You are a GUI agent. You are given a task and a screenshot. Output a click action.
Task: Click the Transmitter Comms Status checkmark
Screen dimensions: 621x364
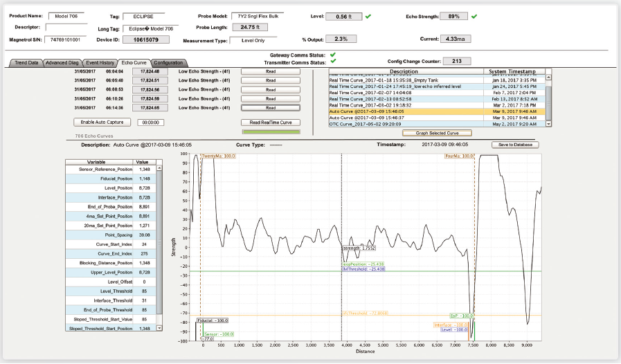coord(333,62)
